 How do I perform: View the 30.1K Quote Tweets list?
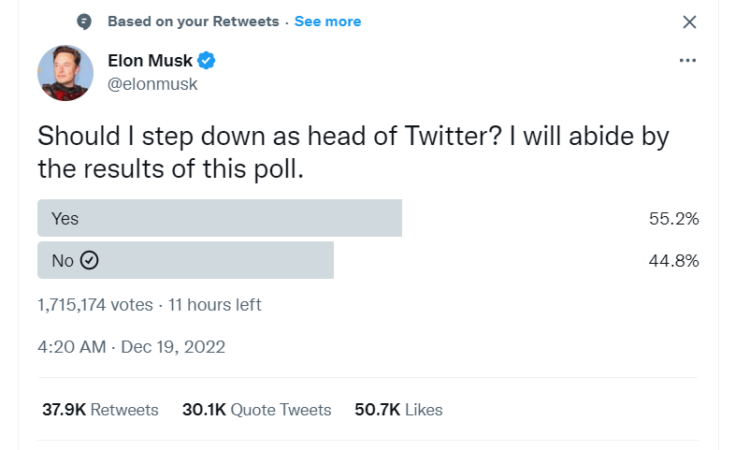click(x=256, y=410)
